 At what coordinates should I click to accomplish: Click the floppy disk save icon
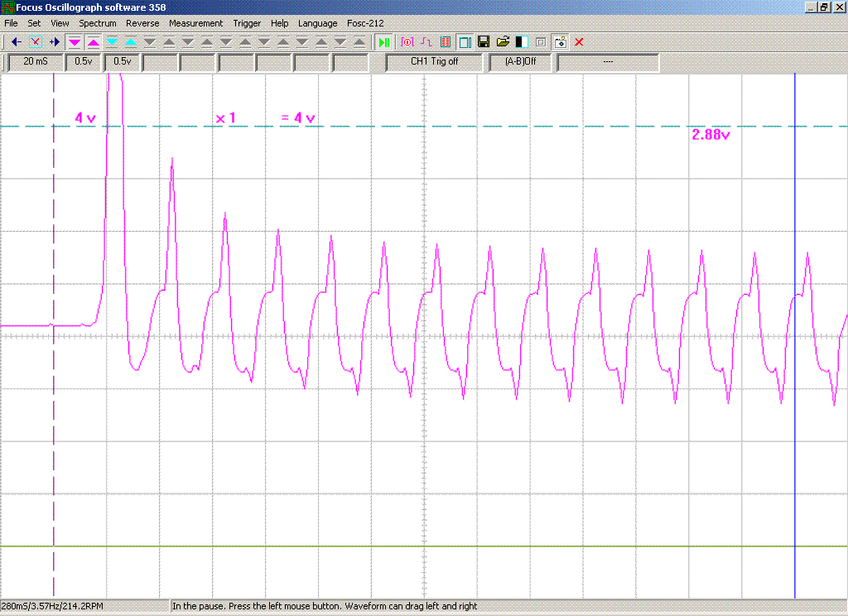coord(484,41)
